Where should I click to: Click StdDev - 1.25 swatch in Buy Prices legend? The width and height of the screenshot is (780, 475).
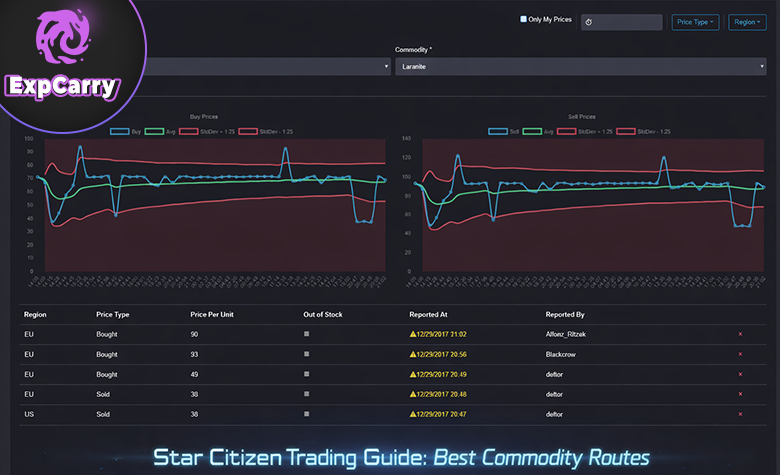(x=248, y=131)
